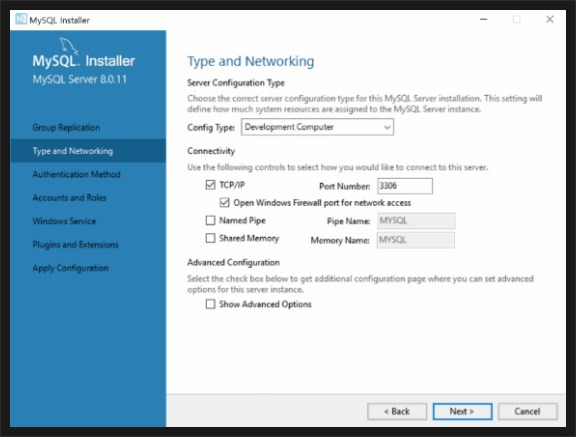Go to Windows Service step
576x437 pixels.
tap(64, 221)
